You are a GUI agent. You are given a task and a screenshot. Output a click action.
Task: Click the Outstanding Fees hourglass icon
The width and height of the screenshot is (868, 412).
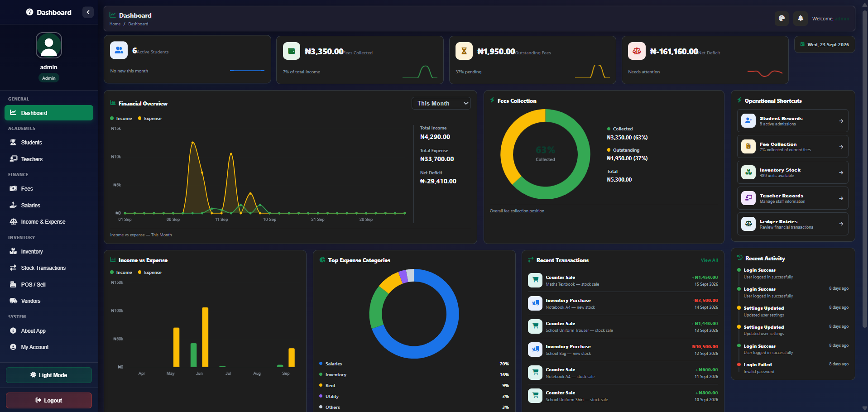[464, 51]
